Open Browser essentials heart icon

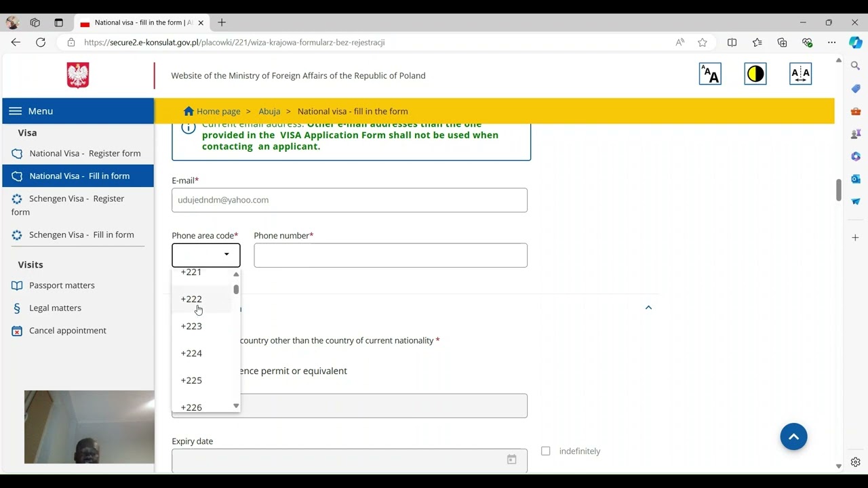pos(807,42)
